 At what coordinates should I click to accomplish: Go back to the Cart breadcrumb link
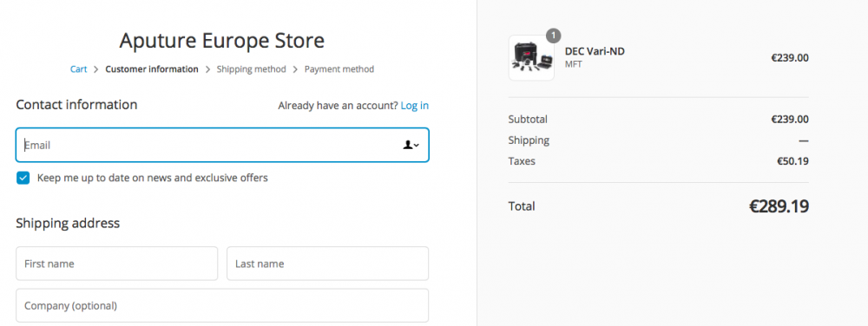[79, 69]
